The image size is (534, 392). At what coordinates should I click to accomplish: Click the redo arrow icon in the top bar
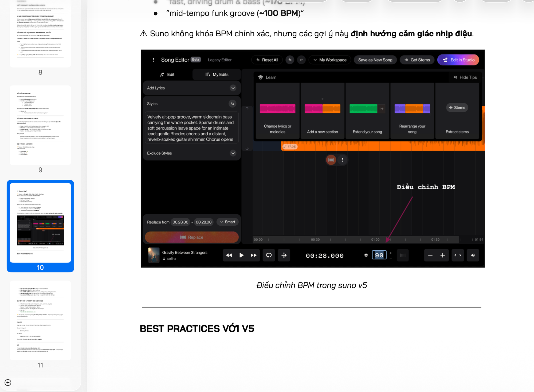301,60
